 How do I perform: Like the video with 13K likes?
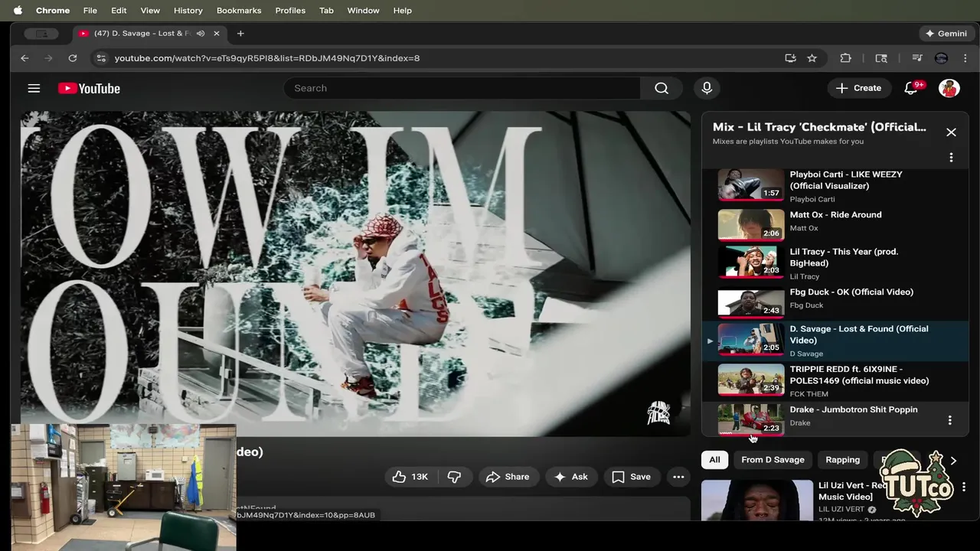(410, 477)
